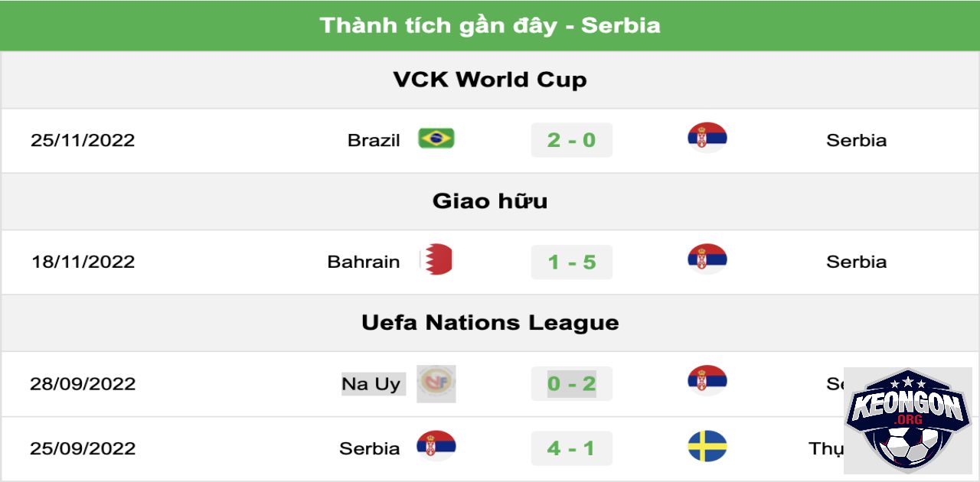The image size is (980, 482).
Task: Select the Bahrain team name
Action: pyautogui.click(x=364, y=262)
